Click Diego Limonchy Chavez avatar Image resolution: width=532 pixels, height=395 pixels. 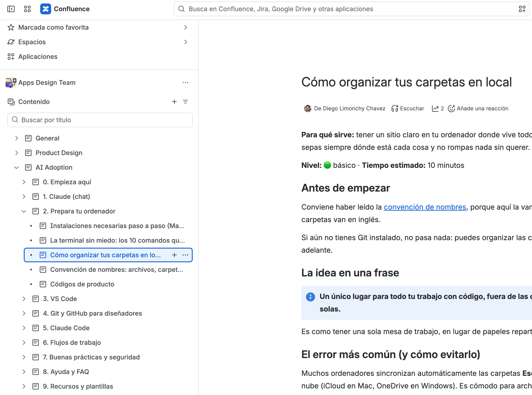(x=308, y=109)
